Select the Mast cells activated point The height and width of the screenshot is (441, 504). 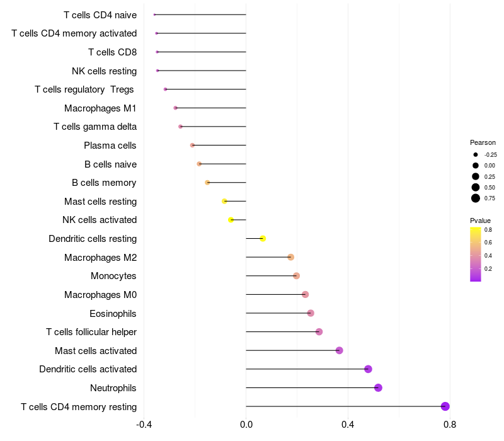click(x=339, y=350)
